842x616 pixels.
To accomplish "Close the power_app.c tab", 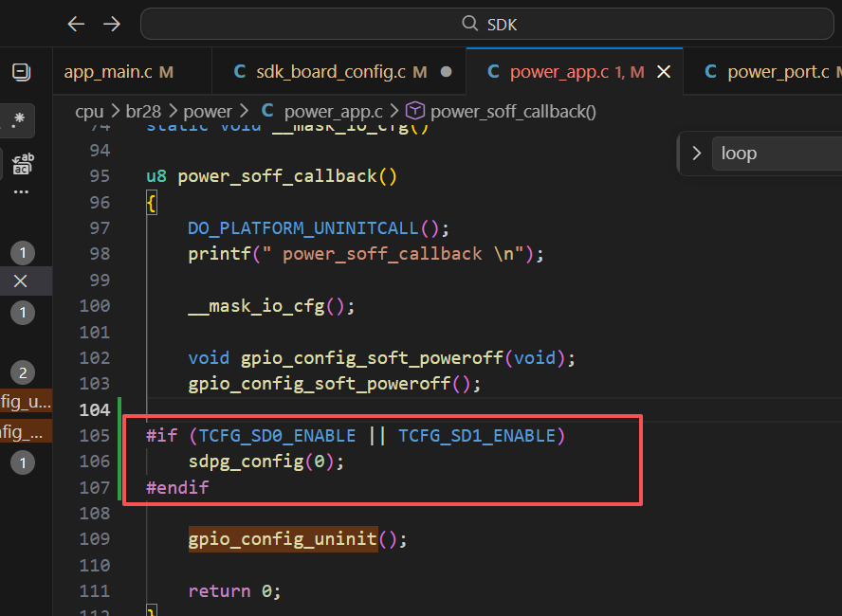I will pyautogui.click(x=664, y=72).
